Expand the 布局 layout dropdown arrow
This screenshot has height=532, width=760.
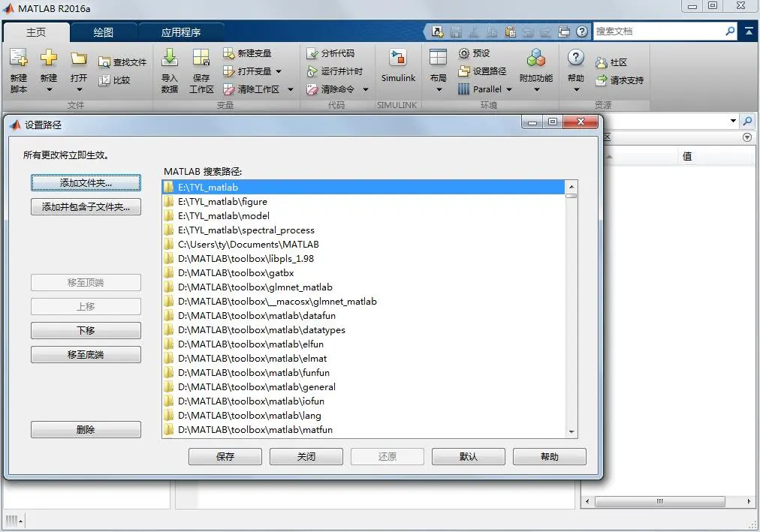(x=439, y=89)
